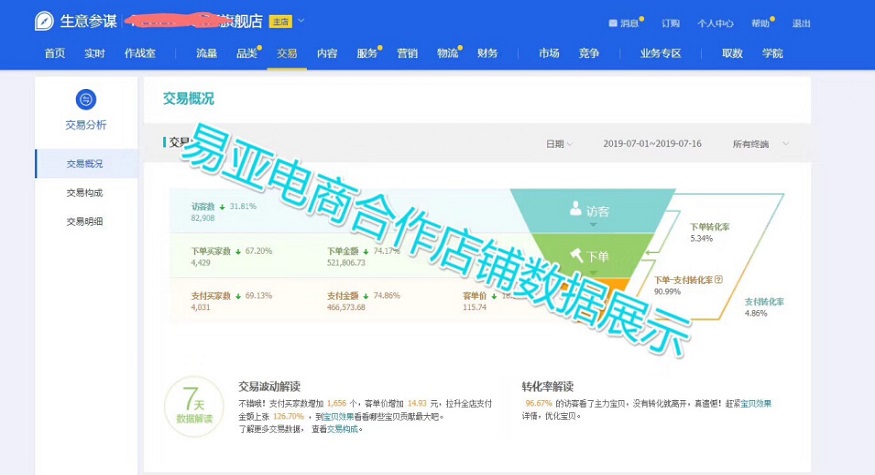Expand the shop switcher chevron beside 主店
The image size is (875, 475).
pos(301,21)
